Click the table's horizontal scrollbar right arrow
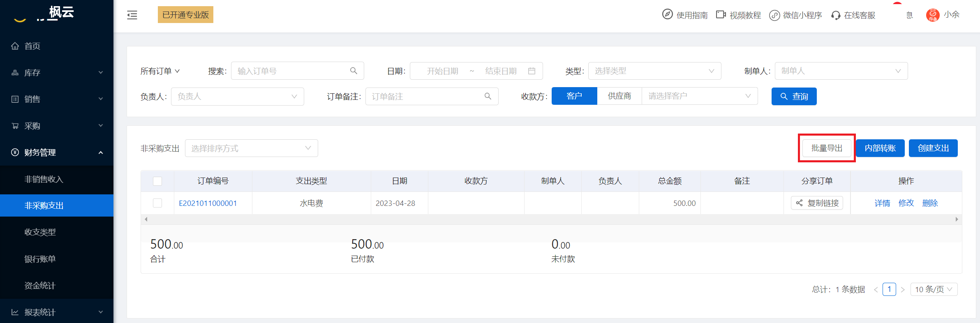This screenshot has width=980, height=323. click(x=957, y=219)
